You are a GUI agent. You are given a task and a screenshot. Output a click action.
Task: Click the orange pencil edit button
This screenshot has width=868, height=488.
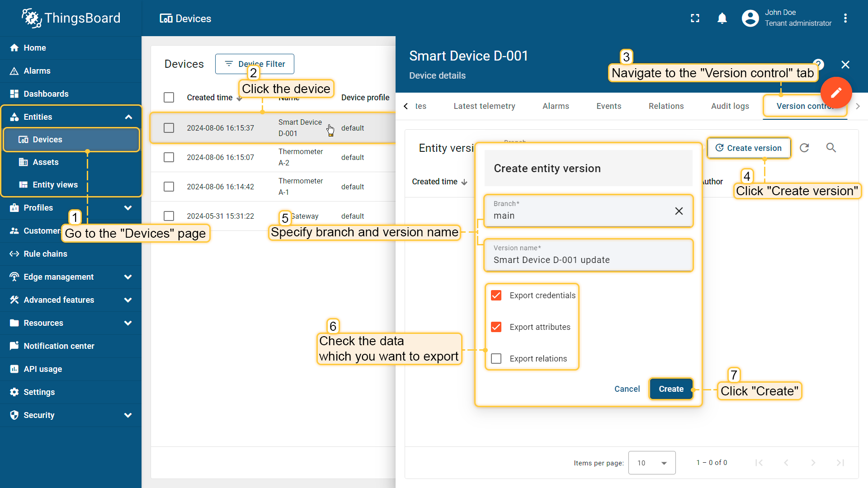click(836, 93)
